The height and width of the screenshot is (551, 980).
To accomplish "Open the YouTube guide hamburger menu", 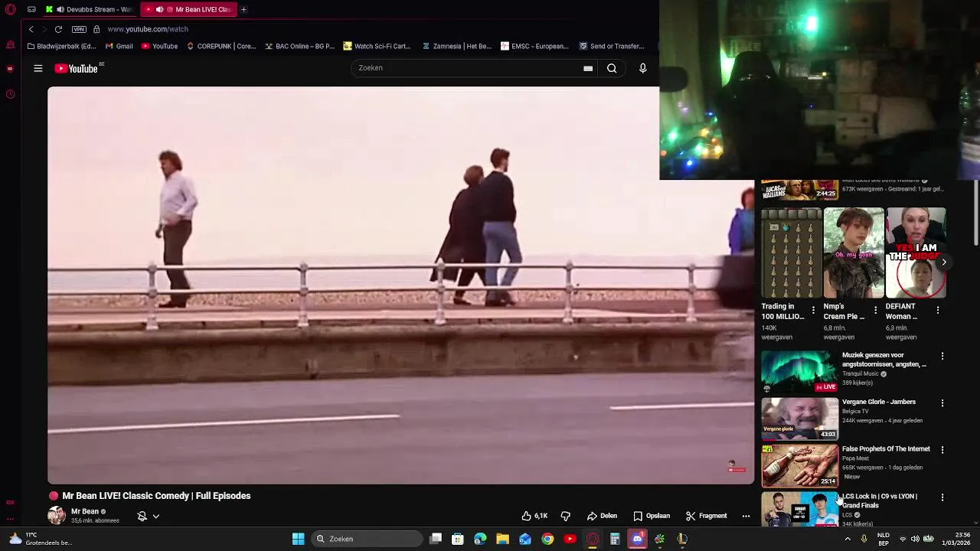I will click(38, 69).
